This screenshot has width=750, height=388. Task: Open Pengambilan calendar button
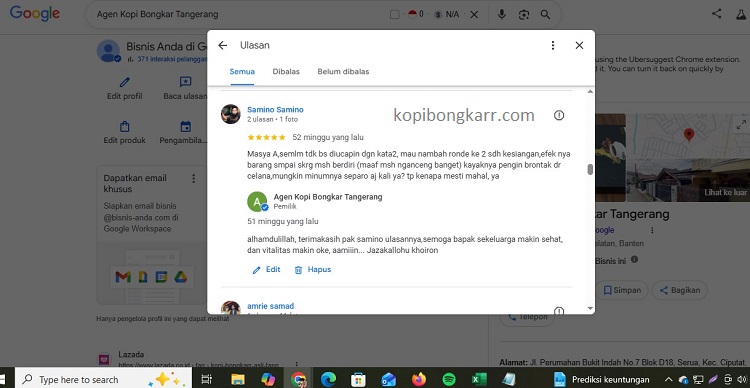[x=184, y=133]
